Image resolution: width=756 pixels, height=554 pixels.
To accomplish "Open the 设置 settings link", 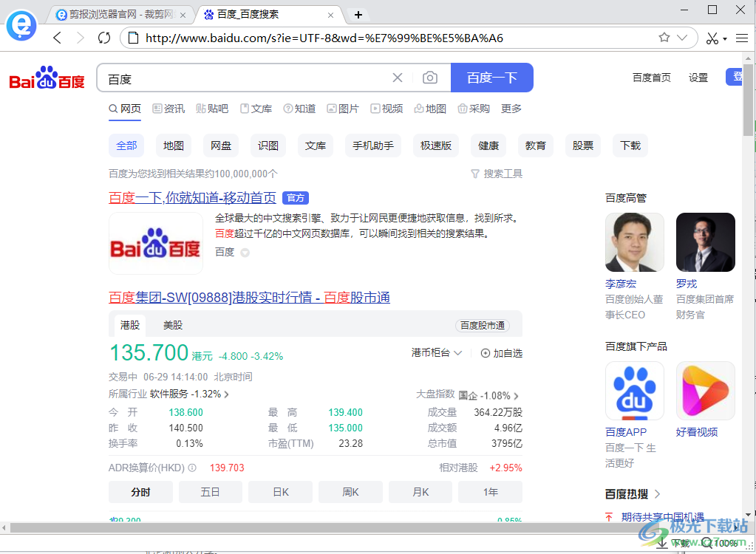I will pyautogui.click(x=698, y=78).
